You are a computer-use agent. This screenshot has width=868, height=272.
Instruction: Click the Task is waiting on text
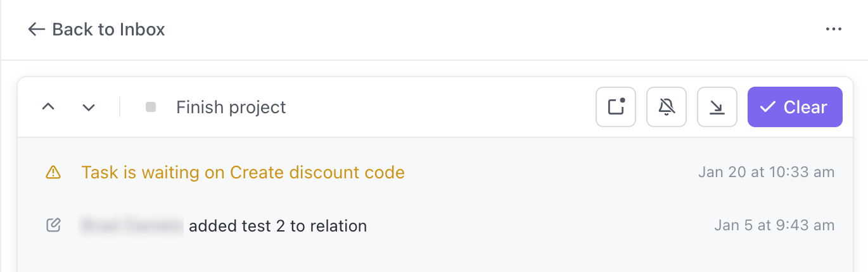point(153,172)
